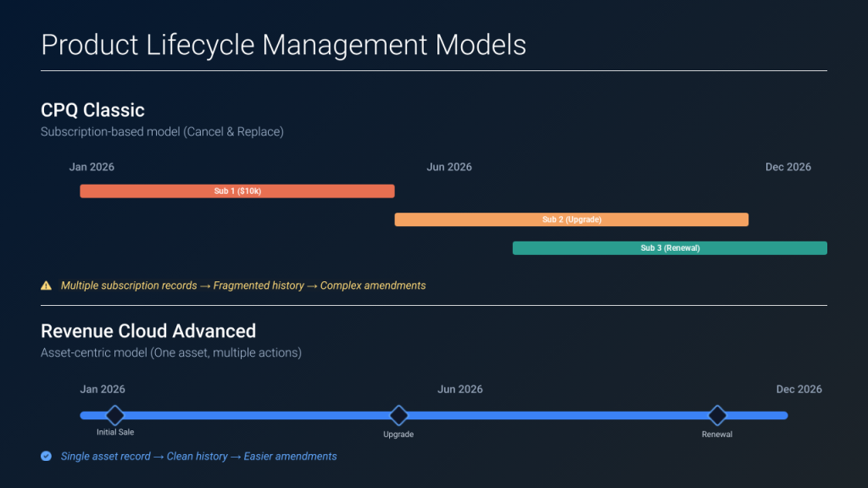Click the Initial Sale diamond marker
868x488 pixels.
click(x=115, y=415)
